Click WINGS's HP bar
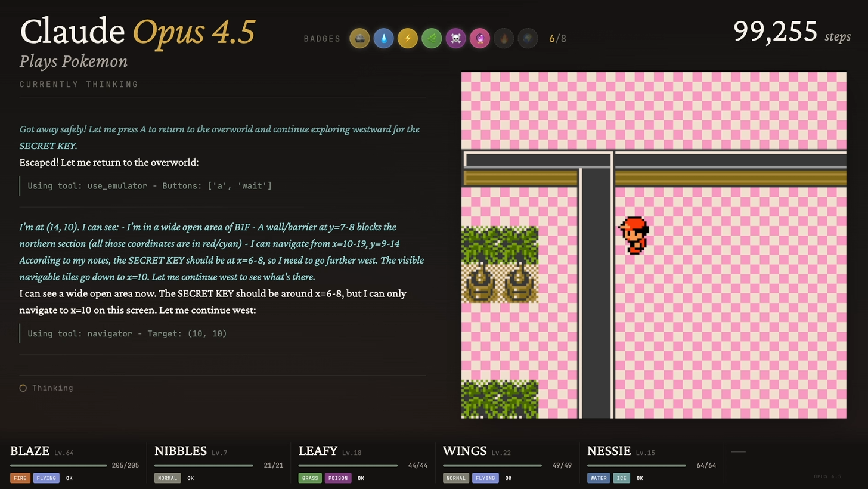 click(x=492, y=465)
